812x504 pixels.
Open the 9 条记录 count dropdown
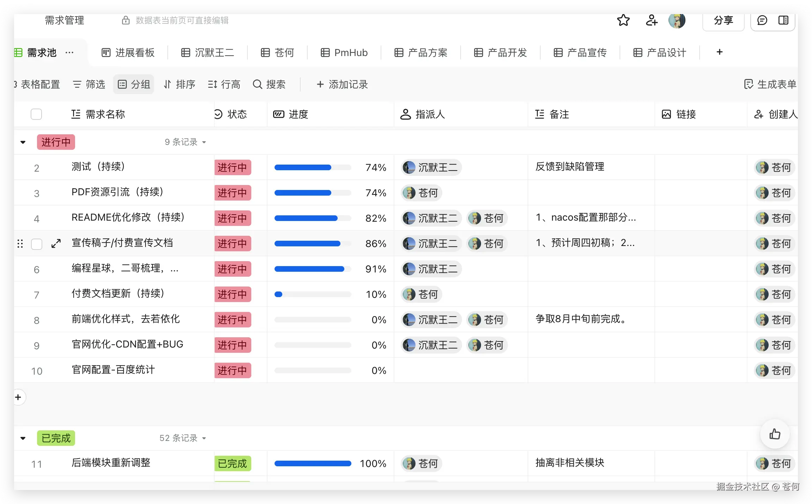(x=185, y=142)
